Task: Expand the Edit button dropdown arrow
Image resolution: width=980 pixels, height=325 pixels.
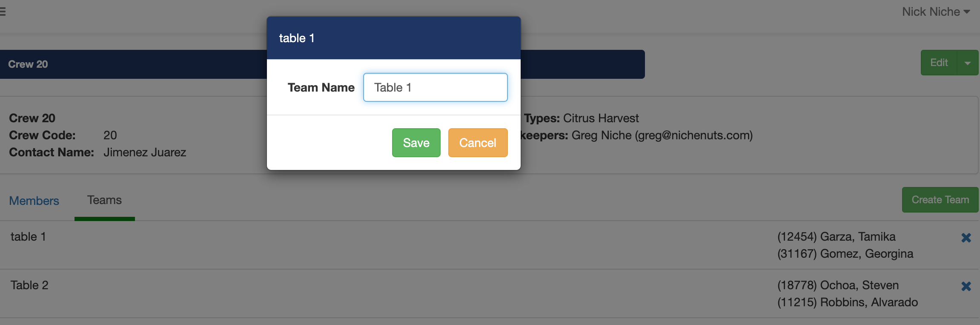Action: (967, 63)
